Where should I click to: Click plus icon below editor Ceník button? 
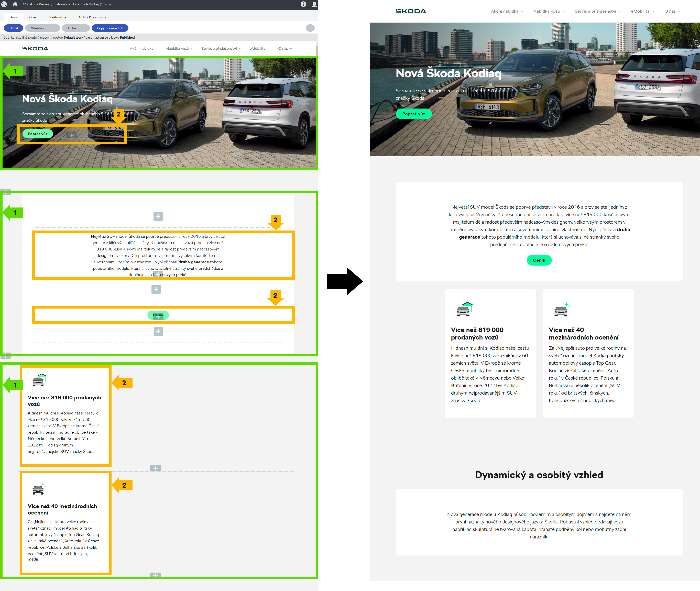click(x=158, y=331)
